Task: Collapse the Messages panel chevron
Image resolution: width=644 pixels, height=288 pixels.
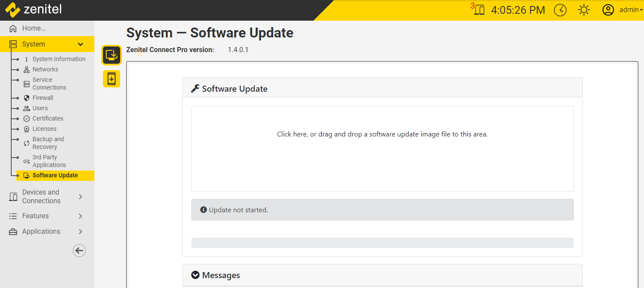Action: (x=195, y=275)
